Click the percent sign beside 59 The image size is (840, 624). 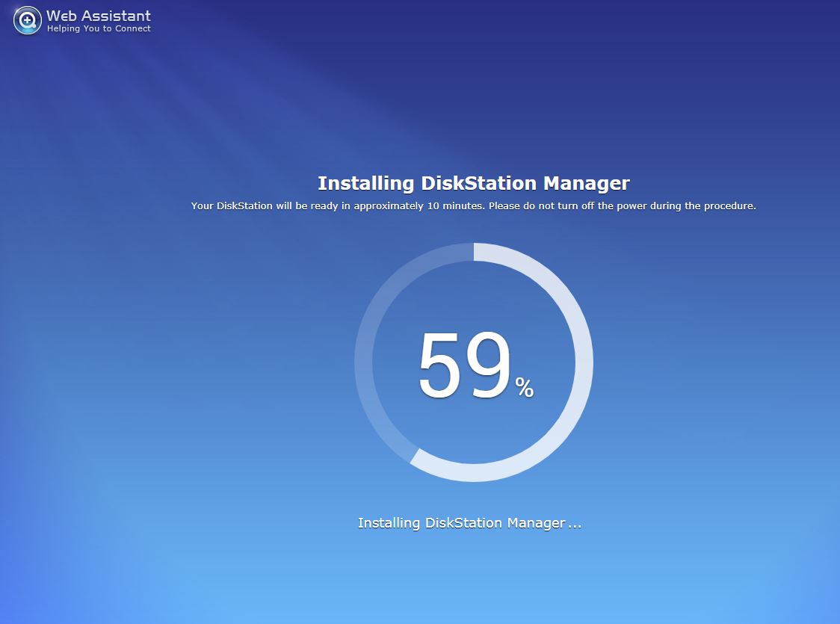tap(525, 387)
